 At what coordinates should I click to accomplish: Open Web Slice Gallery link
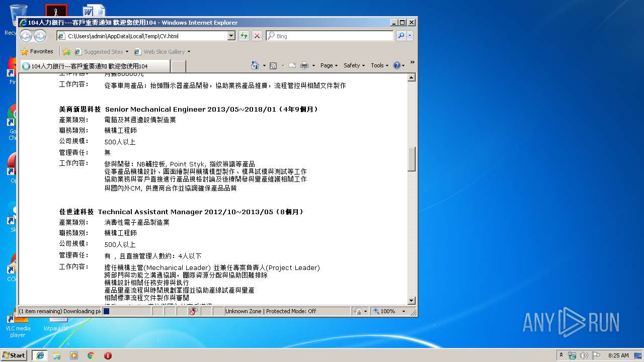[x=162, y=51]
